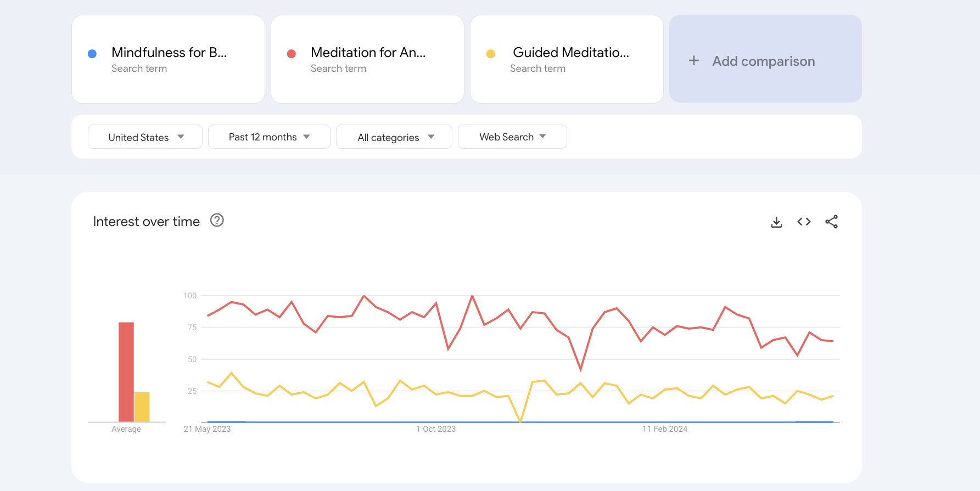Edit the Mindfulness for B... search term
980x491 pixels.
click(x=169, y=53)
